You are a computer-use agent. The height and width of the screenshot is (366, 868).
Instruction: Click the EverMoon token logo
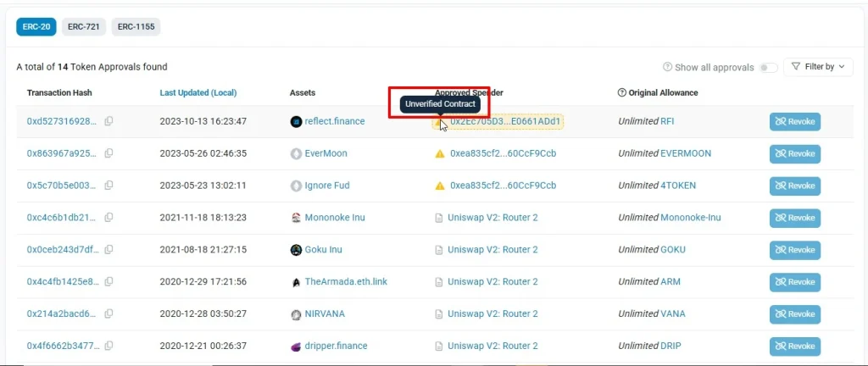pyautogui.click(x=296, y=153)
